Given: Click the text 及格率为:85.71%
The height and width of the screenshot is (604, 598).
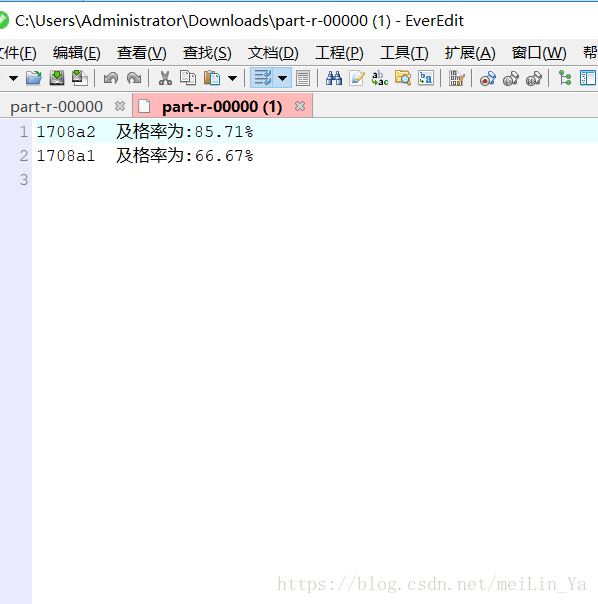Looking at the screenshot, I should click(x=185, y=132).
